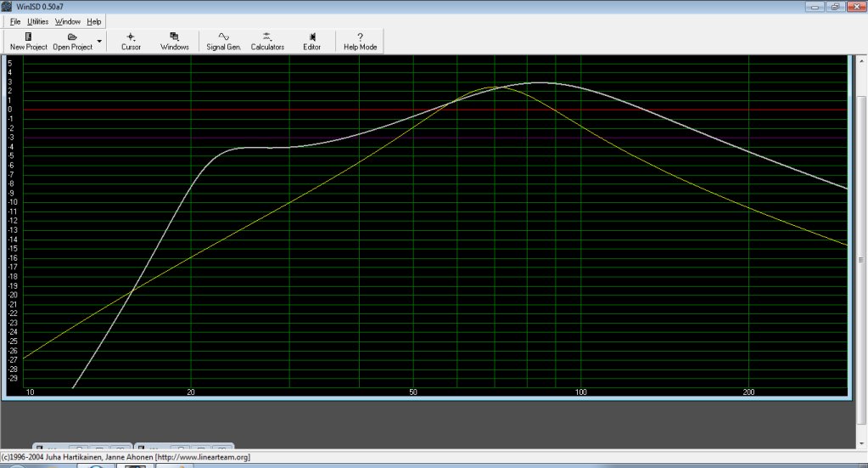This screenshot has height=468, width=868.
Task: Click the WinISD title bar app icon
Action: [7, 7]
